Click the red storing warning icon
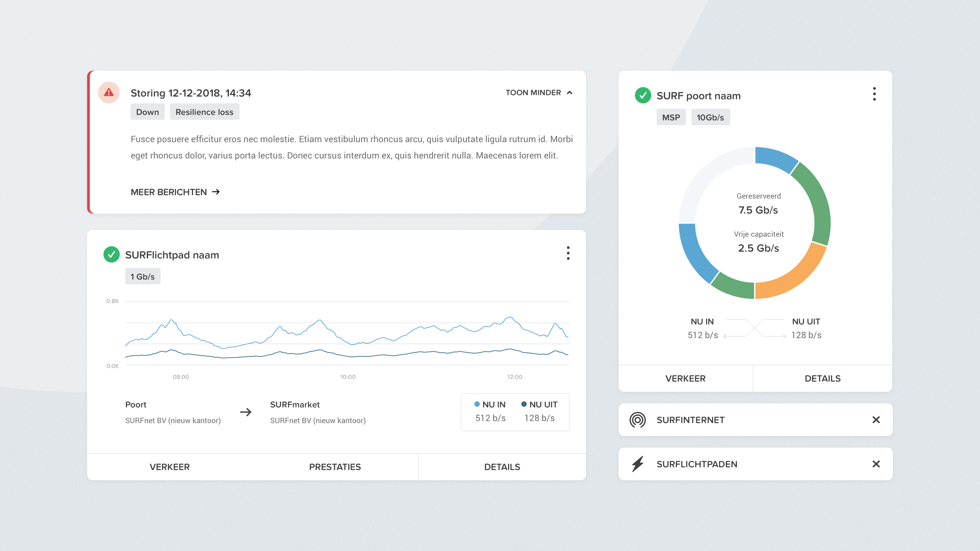Viewport: 980px width, 551px height. [x=109, y=93]
